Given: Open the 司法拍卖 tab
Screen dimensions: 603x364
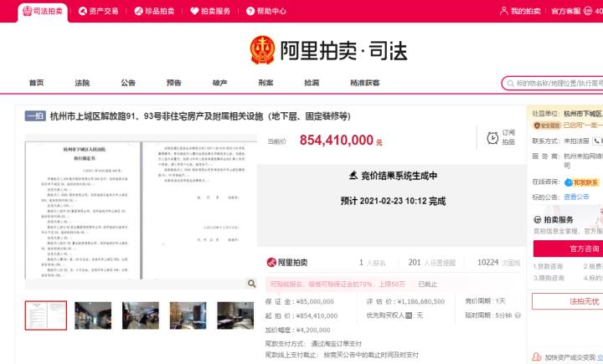Looking at the screenshot, I should [43, 12].
